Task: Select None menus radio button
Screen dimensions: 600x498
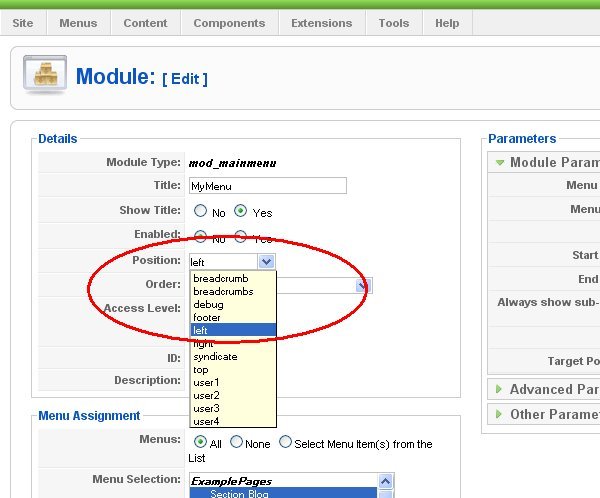Action: tap(236, 442)
